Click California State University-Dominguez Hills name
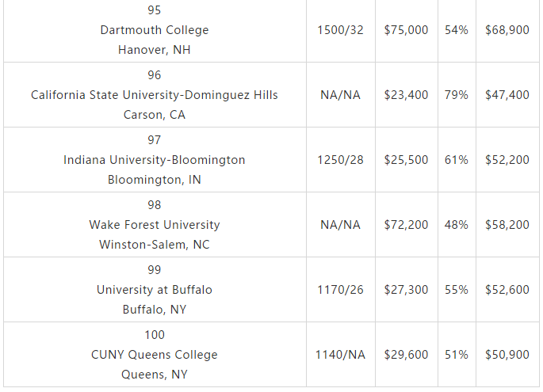The image size is (543, 392). coord(155,95)
